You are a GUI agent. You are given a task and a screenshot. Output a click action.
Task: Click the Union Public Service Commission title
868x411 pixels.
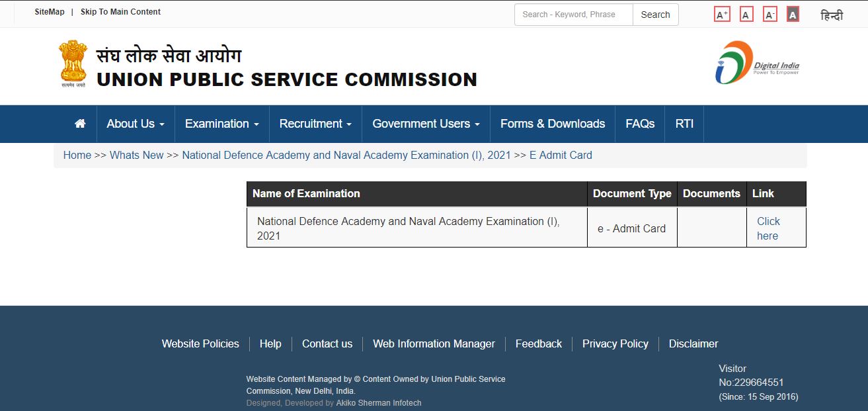coord(287,79)
